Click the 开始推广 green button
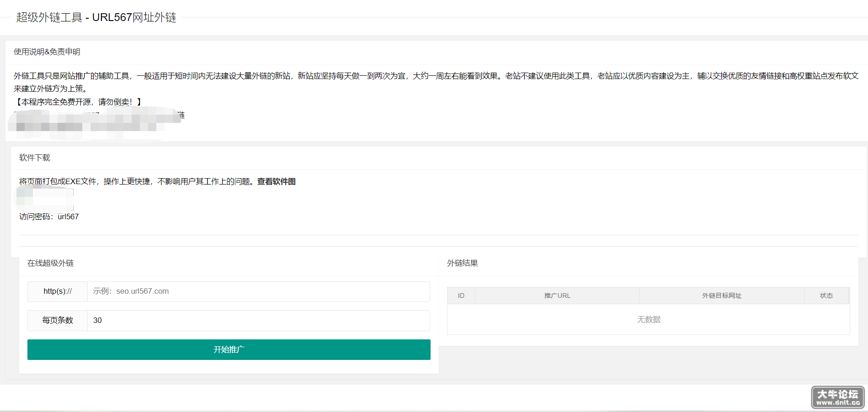Image resolution: width=868 pixels, height=412 pixels. (229, 349)
